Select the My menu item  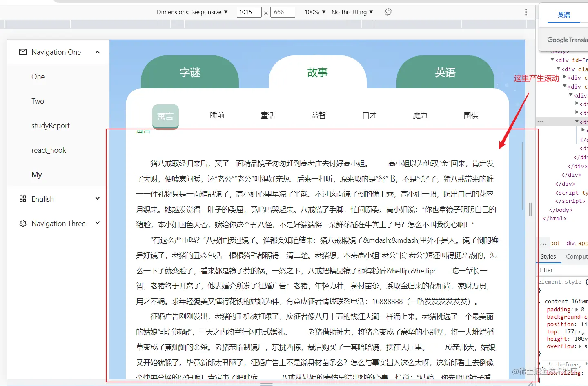click(58, 175)
